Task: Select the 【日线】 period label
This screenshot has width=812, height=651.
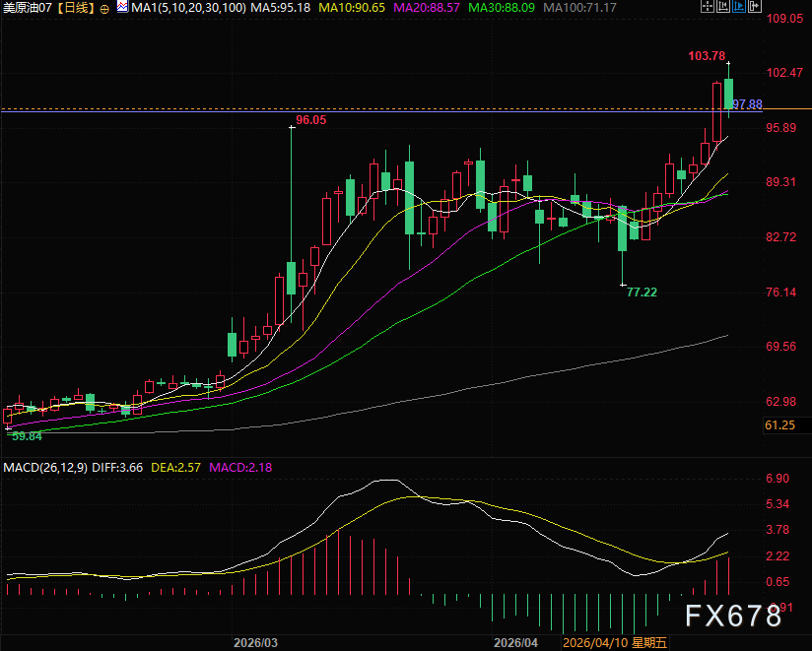Action: [x=75, y=8]
